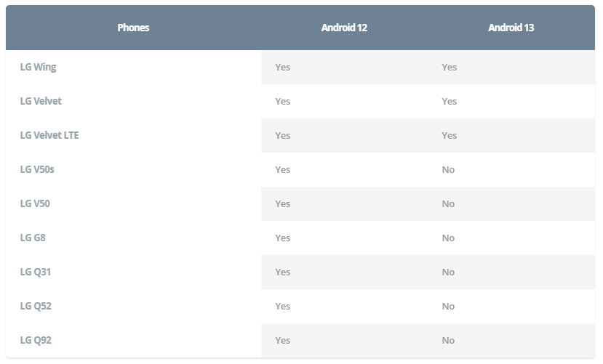Select LG Q92's Android 13 No value
Image resolution: width=603 pixels, height=364 pixels.
pyautogui.click(x=448, y=341)
